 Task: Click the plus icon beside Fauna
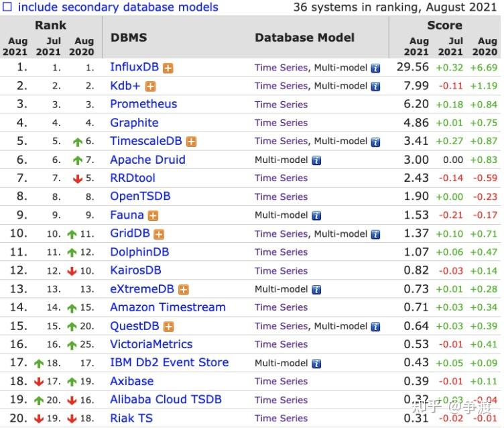pos(153,215)
